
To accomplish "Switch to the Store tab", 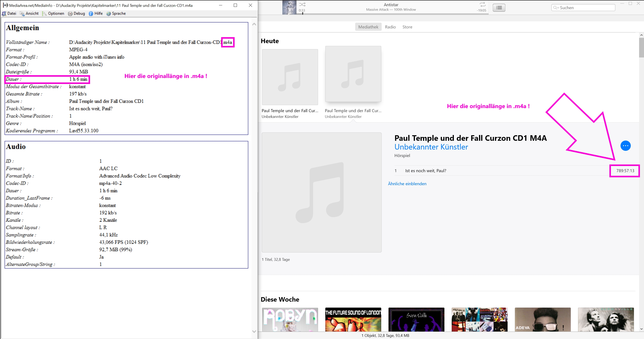I will (407, 27).
